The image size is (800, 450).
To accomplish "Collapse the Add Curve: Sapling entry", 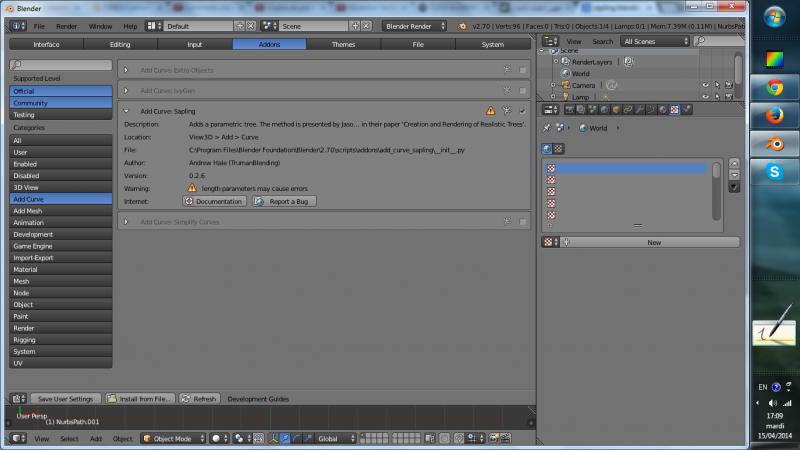I will [x=126, y=111].
